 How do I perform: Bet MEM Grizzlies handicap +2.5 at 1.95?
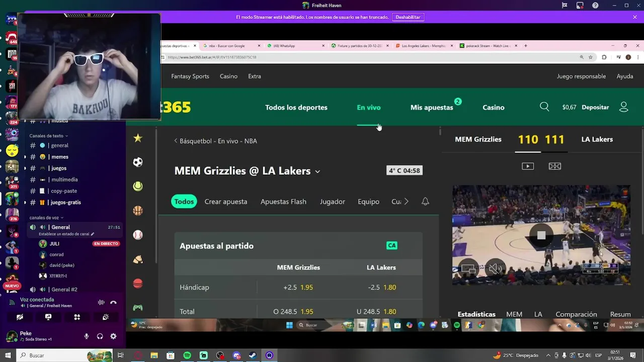coord(298,288)
